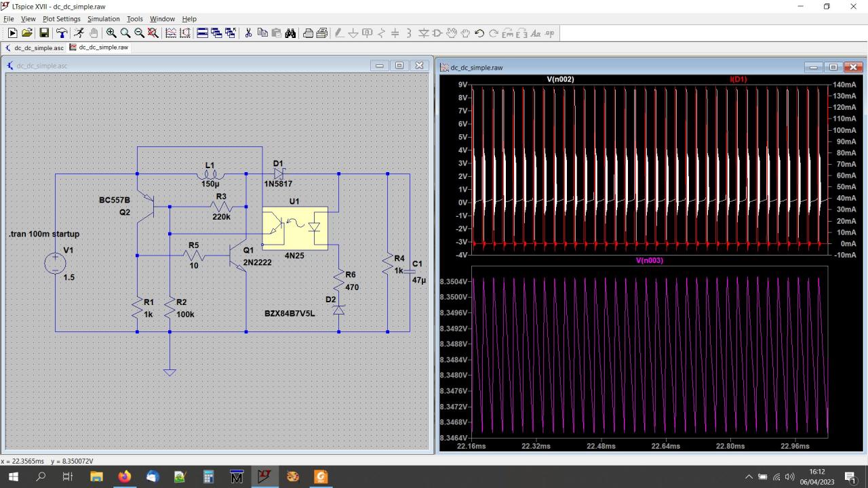
Task: Click the Find binoculars icon
Action: 290,33
